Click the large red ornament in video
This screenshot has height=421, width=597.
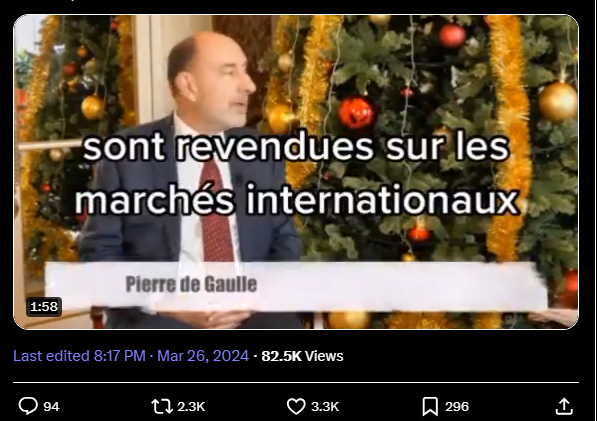tap(356, 112)
